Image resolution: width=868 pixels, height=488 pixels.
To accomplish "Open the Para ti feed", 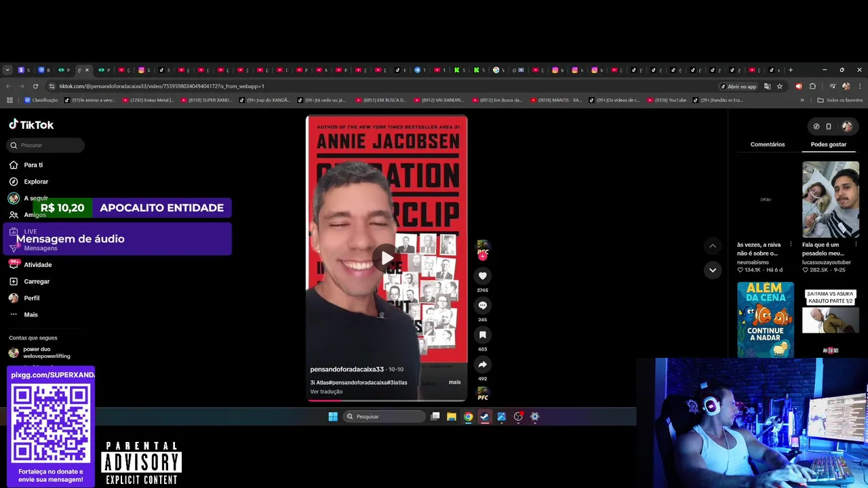I will (x=33, y=165).
